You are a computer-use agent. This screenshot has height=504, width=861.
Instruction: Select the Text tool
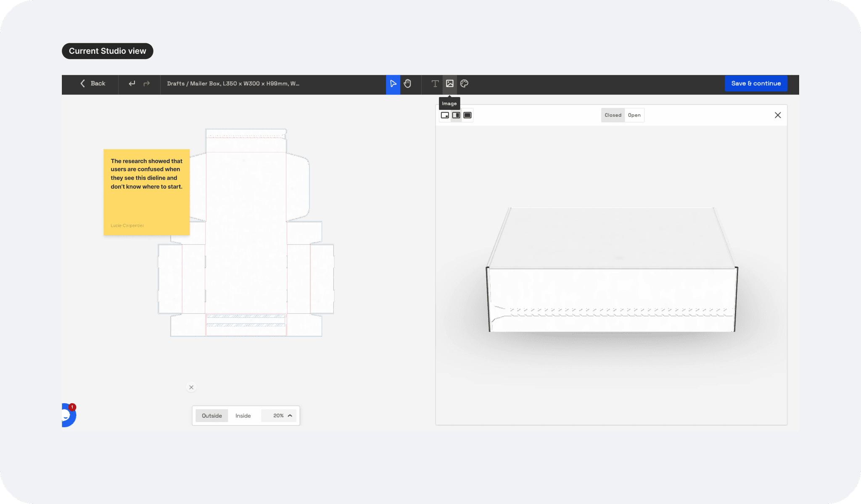click(x=435, y=84)
